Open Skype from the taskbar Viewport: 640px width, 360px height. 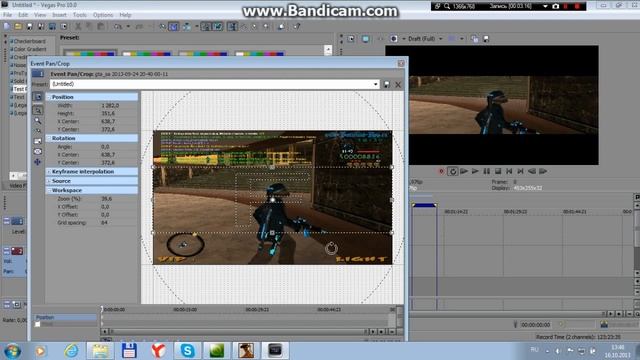(187, 350)
